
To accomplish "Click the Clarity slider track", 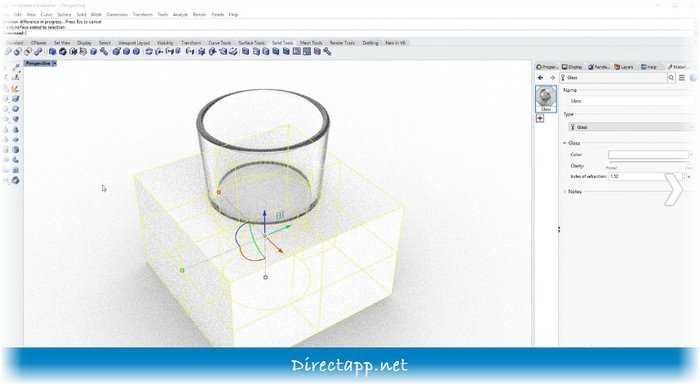I will pos(649,163).
